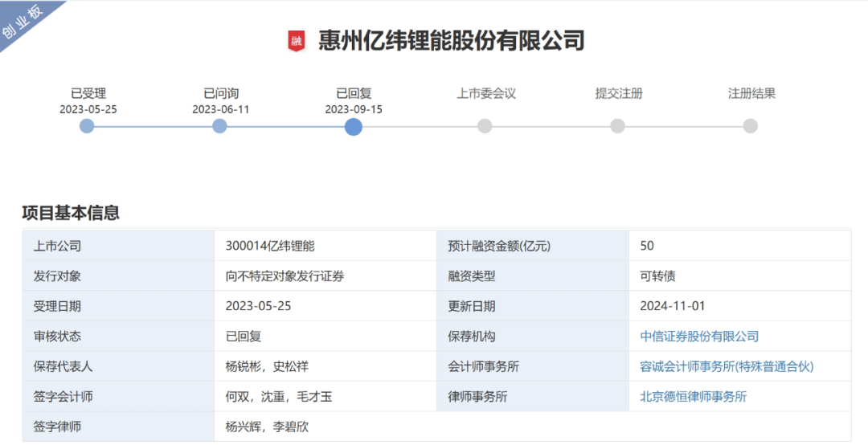Click the 保荐代表人 row label
This screenshot has height=445, width=868.
(63, 366)
